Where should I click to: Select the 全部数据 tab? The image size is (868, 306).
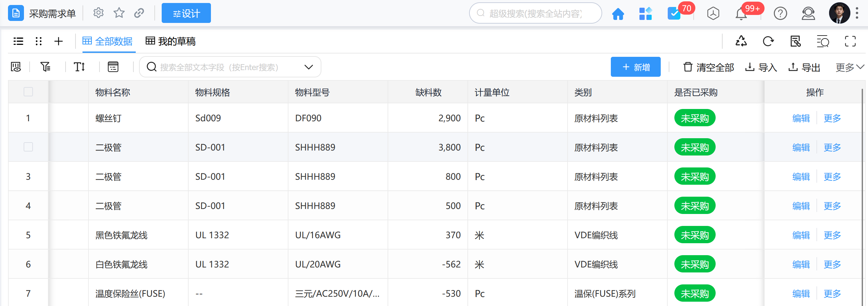pyautogui.click(x=108, y=42)
